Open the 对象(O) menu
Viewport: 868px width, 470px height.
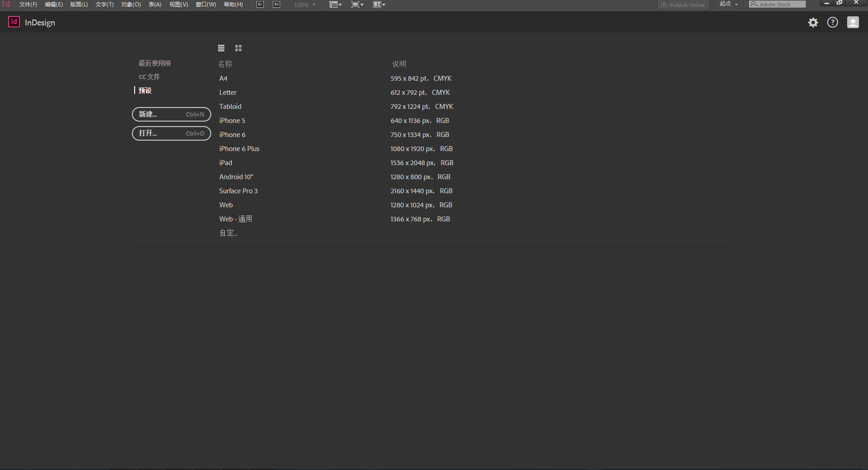point(131,5)
